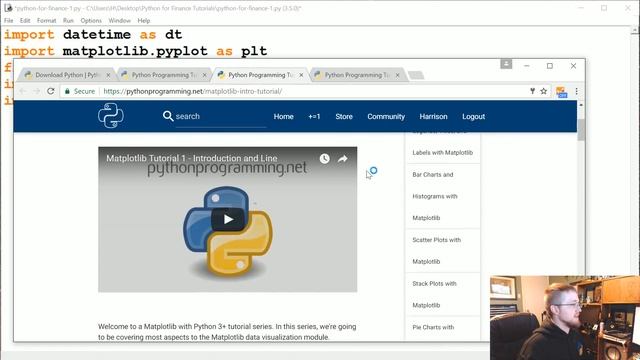Viewport: 640px width, 360px height.
Task: Open Chrome's three-dot menu
Action: (x=576, y=91)
